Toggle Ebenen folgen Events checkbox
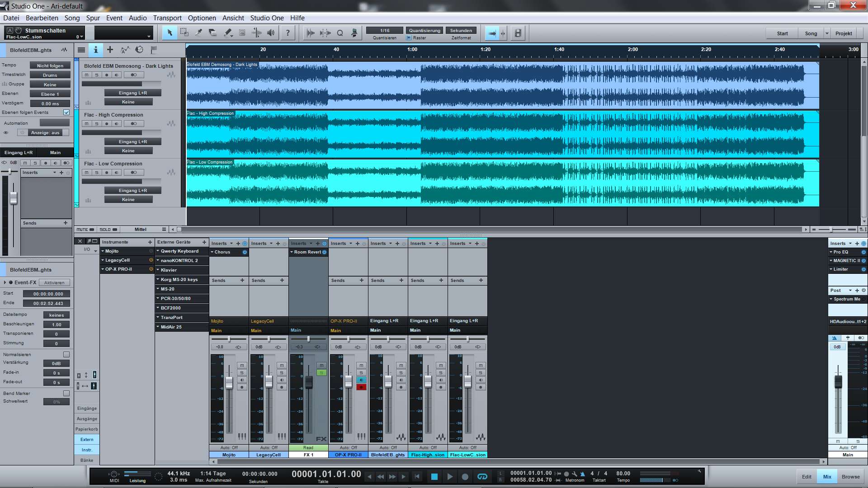Image resolution: width=868 pixels, height=488 pixels. pos(66,113)
